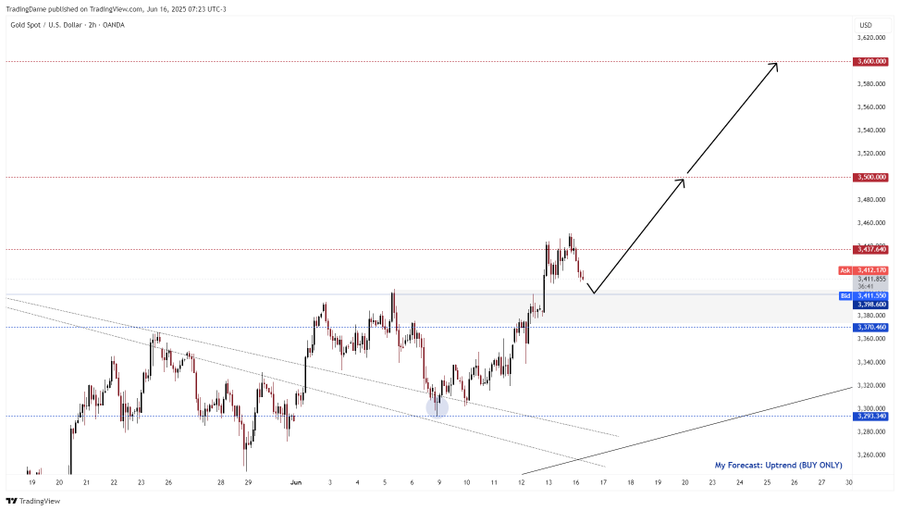Click date label 13 on the time axis
Screen dimensions: 900x511
(x=548, y=483)
